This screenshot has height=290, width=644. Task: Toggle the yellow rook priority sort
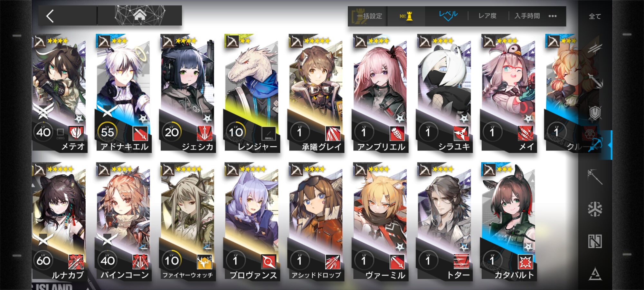pyautogui.click(x=406, y=16)
